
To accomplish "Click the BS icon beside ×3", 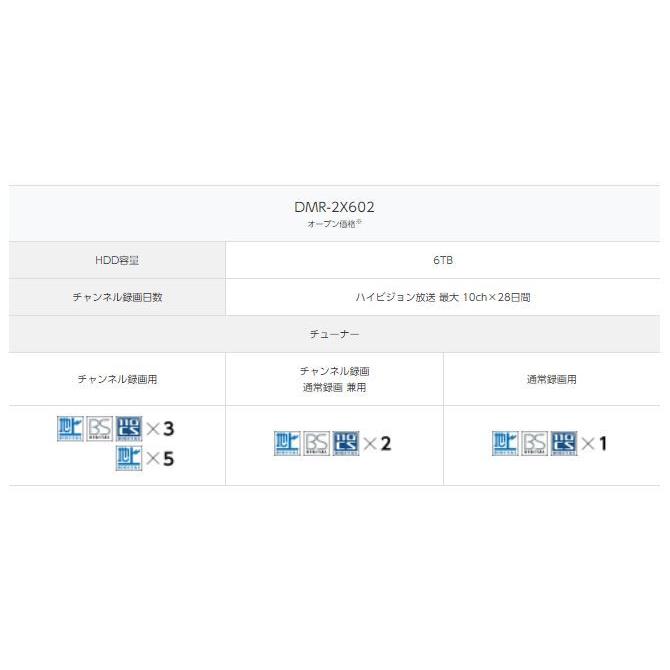I will [100, 428].
